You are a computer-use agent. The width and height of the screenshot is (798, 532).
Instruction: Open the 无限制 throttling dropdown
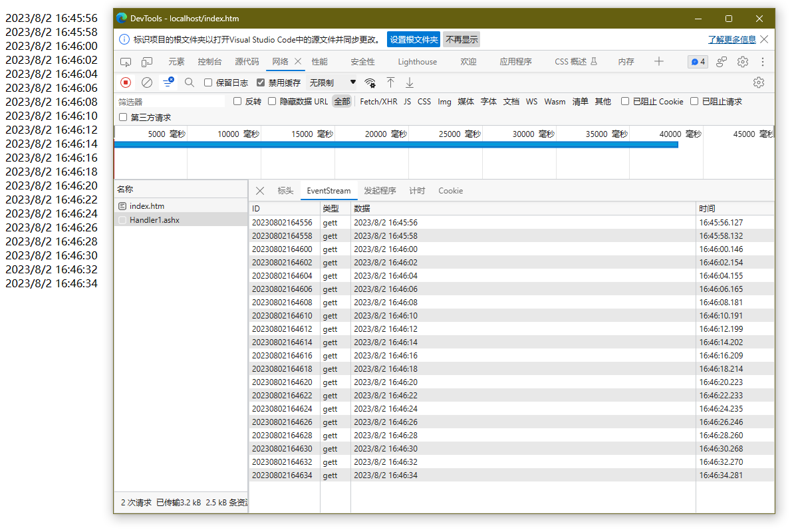coord(332,82)
